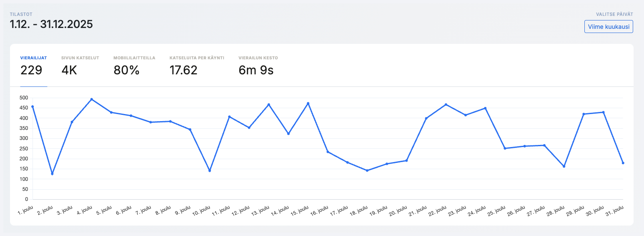Click the data point for 22. joulu

(446, 104)
